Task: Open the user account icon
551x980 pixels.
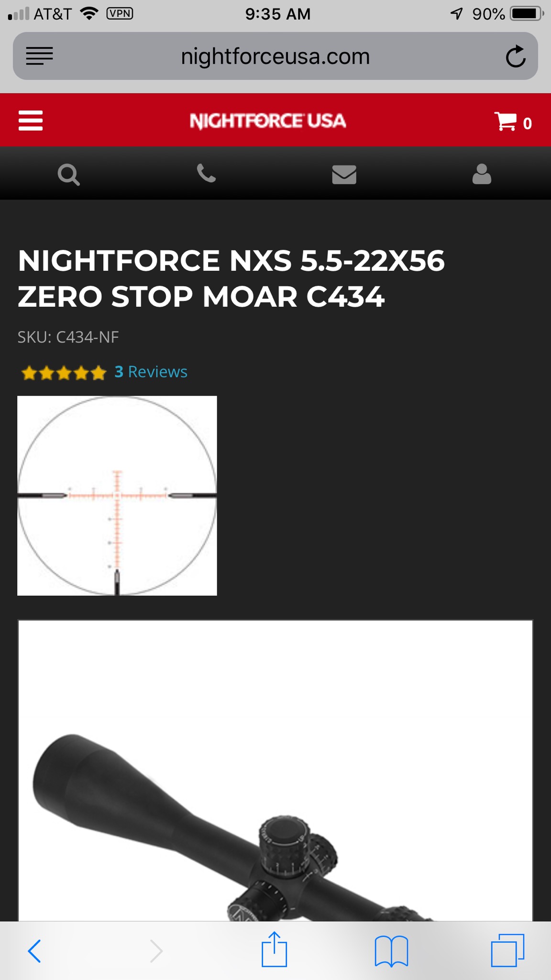Action: click(x=482, y=174)
